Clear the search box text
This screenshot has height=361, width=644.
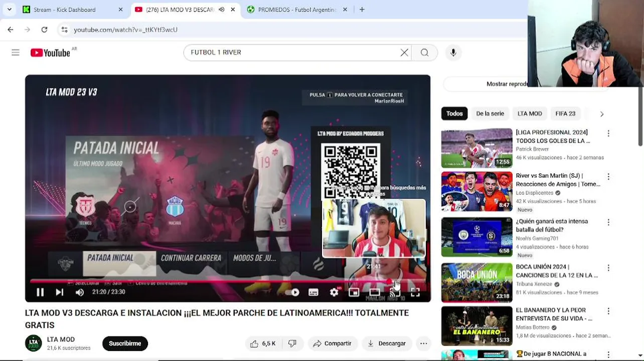pos(404,53)
